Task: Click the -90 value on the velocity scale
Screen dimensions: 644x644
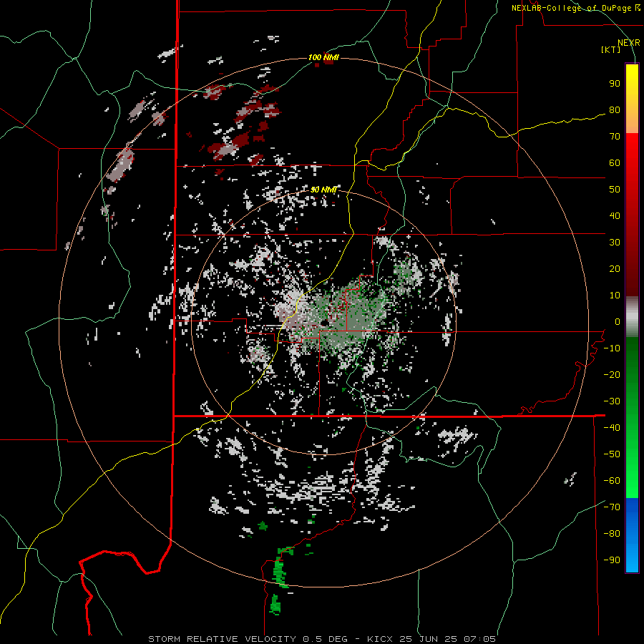Action: [x=612, y=560]
